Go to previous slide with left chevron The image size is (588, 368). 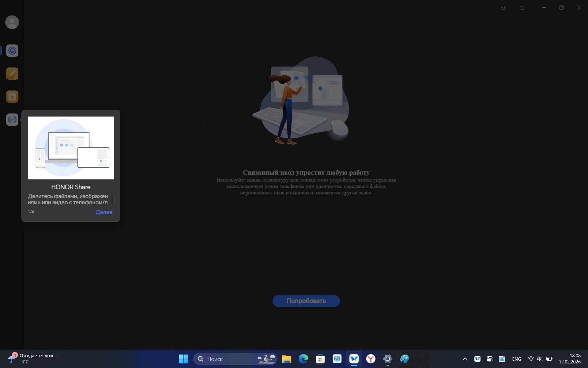point(204,121)
